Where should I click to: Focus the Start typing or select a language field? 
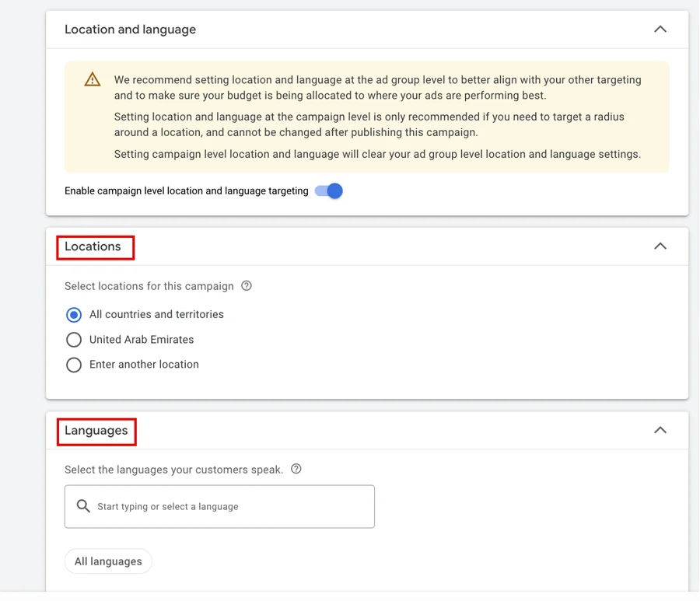(x=219, y=506)
